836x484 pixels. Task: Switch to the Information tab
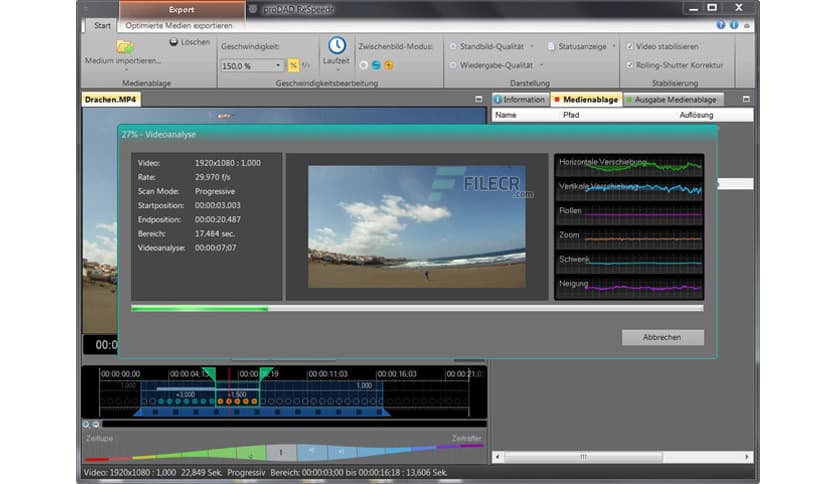pos(519,100)
